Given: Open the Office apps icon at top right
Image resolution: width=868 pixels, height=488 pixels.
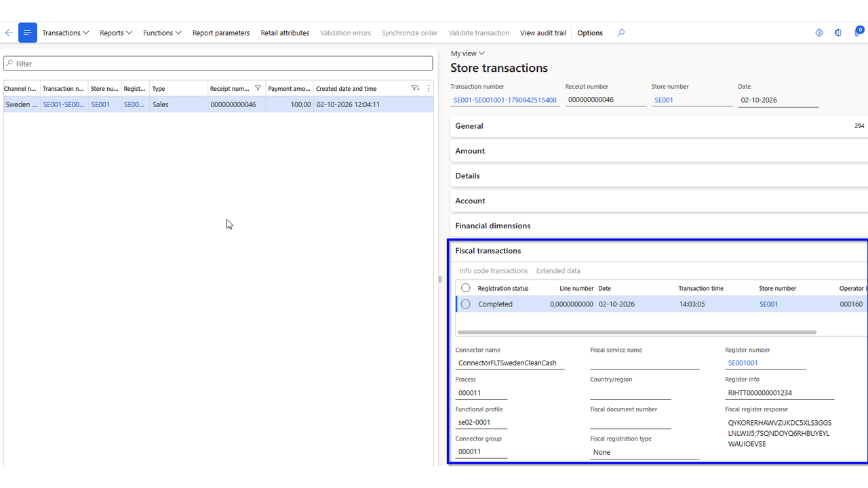Looking at the screenshot, I should 838,33.
